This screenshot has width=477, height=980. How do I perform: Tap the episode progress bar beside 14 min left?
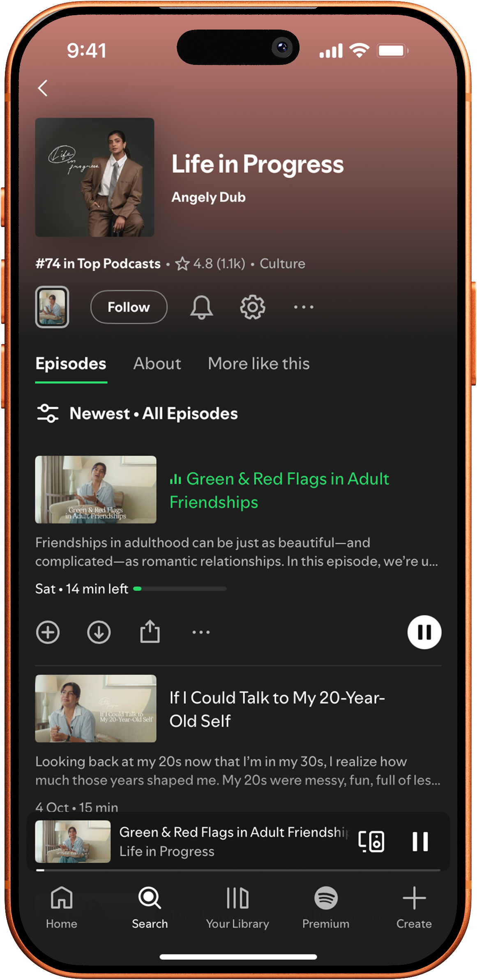click(180, 589)
